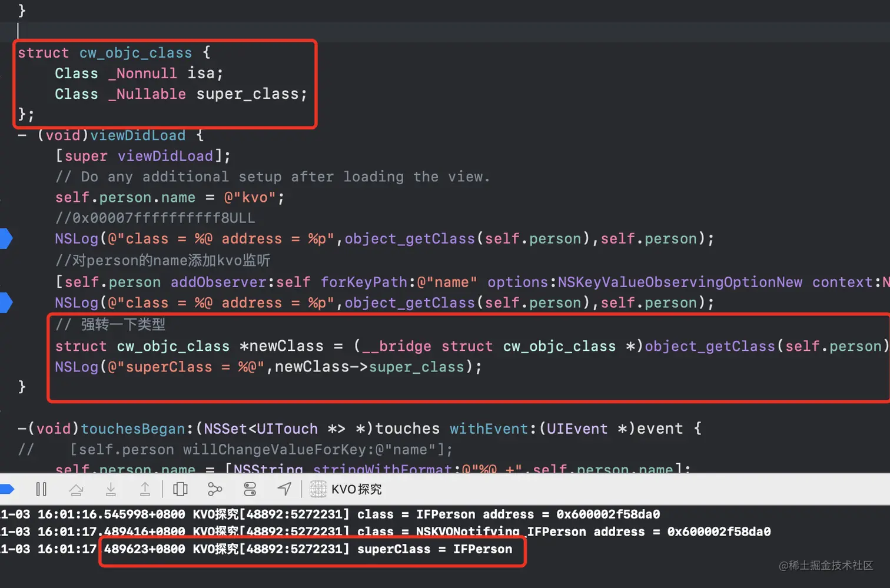Click the 'struct cw_objc_class *newClass' line
This screenshot has height=588, width=890.
coord(472,346)
